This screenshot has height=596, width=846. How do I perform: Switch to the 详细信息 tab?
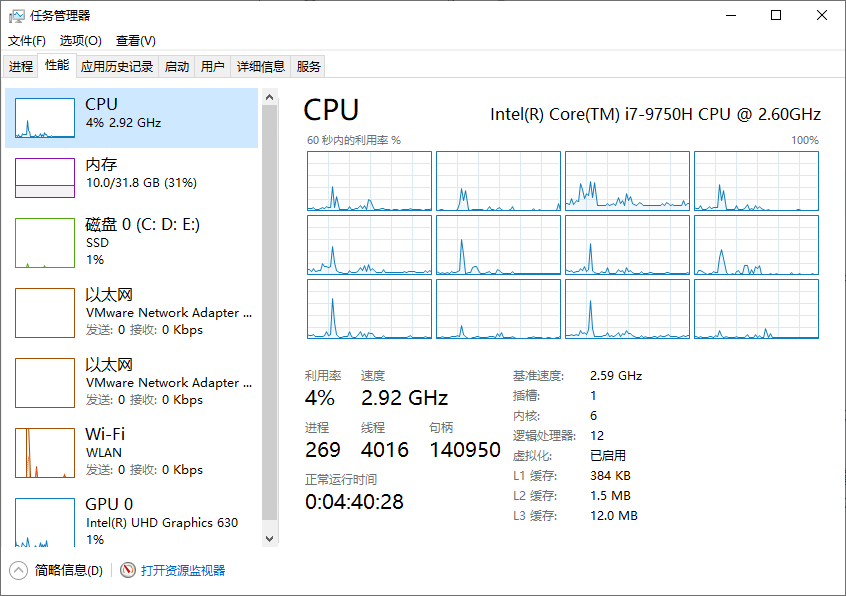coord(261,66)
